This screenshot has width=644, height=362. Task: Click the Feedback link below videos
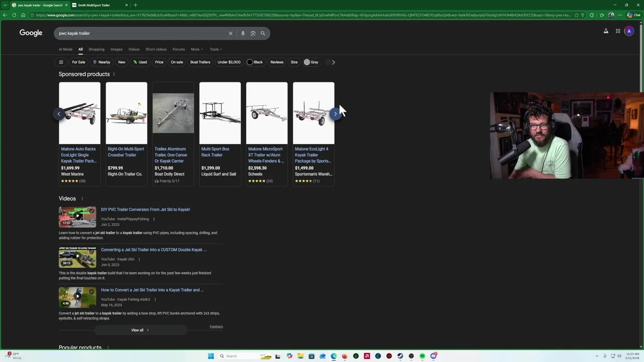coord(216,327)
